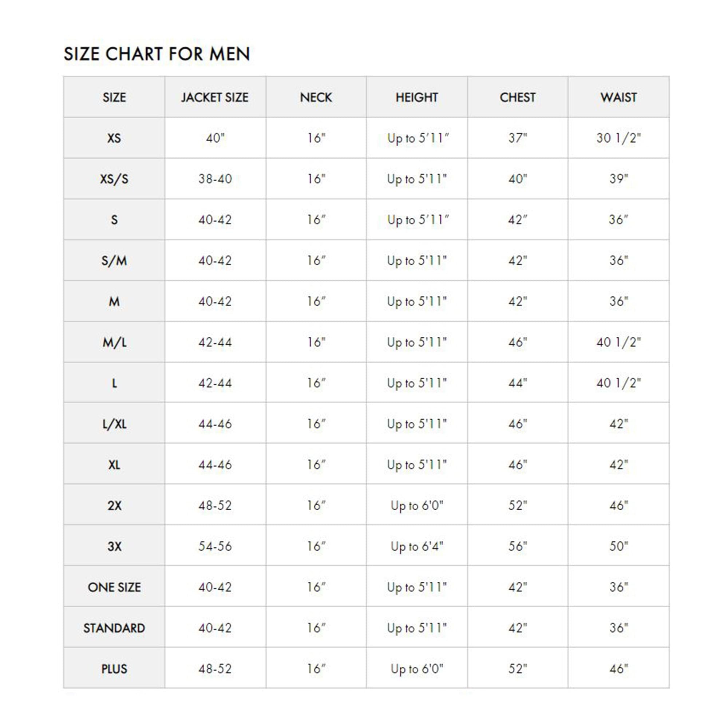Click the ONE SIZE row label
The height and width of the screenshot is (728, 728).
point(114,587)
